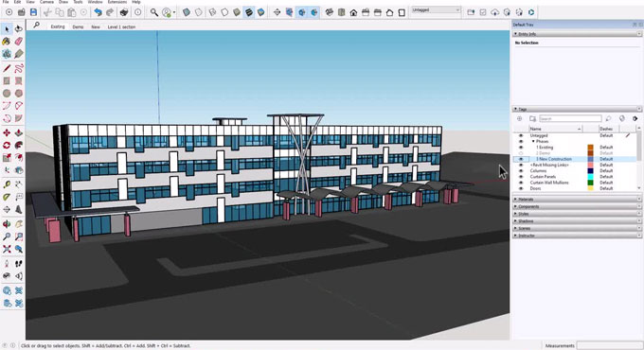Select the Rotate tool
This screenshot has width=644, height=350.
point(7,146)
